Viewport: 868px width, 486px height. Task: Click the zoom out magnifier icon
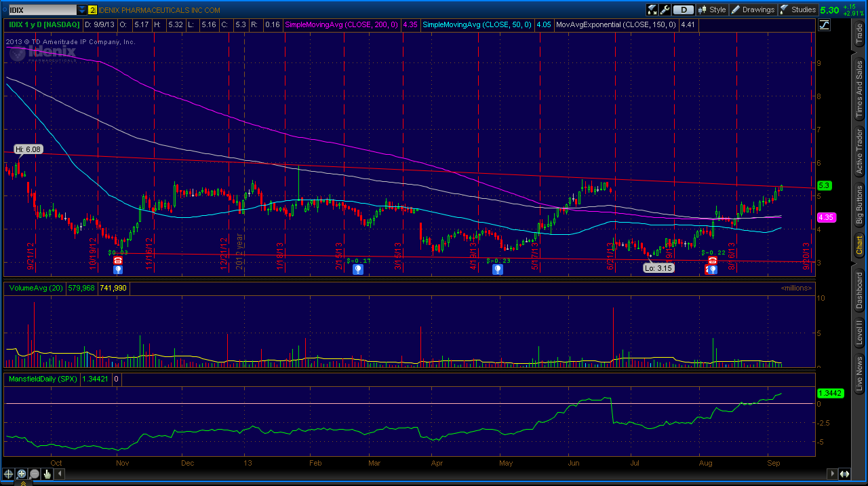(34, 474)
